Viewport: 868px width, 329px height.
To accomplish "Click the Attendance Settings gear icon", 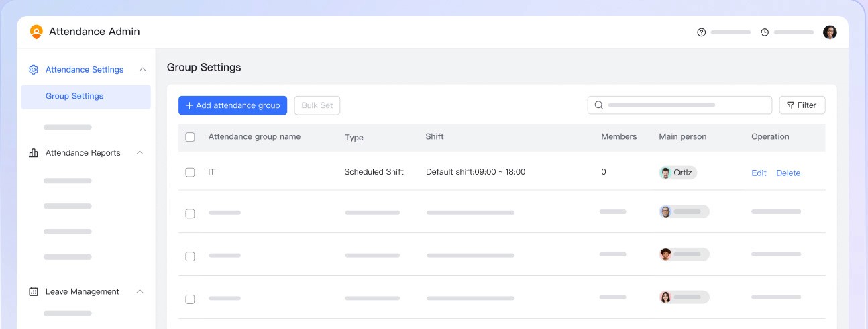I will click(34, 70).
